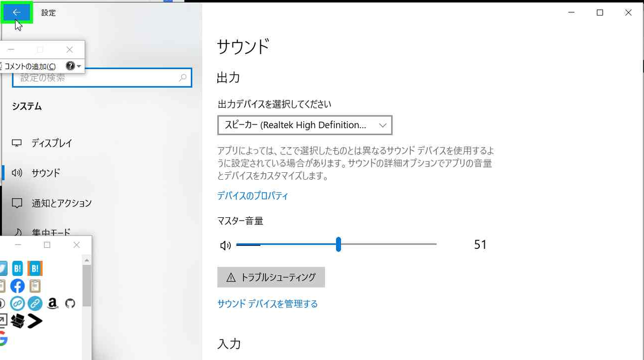Click コメントの追加(C) in the popup

30,67
